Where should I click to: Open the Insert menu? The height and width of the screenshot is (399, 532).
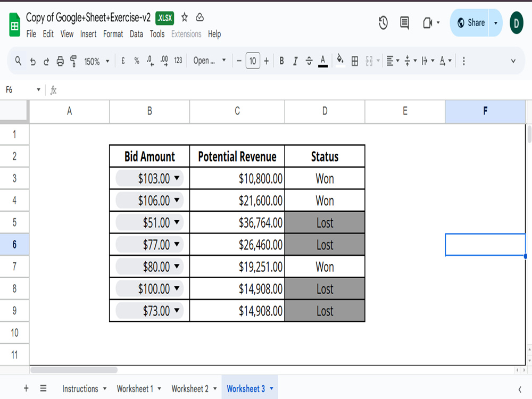pos(88,34)
